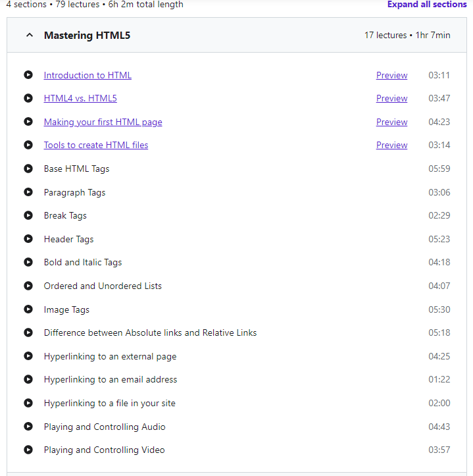The height and width of the screenshot is (476, 473).
Task: Collapse the Mastering HTML5 section chevron
Action: click(x=29, y=36)
